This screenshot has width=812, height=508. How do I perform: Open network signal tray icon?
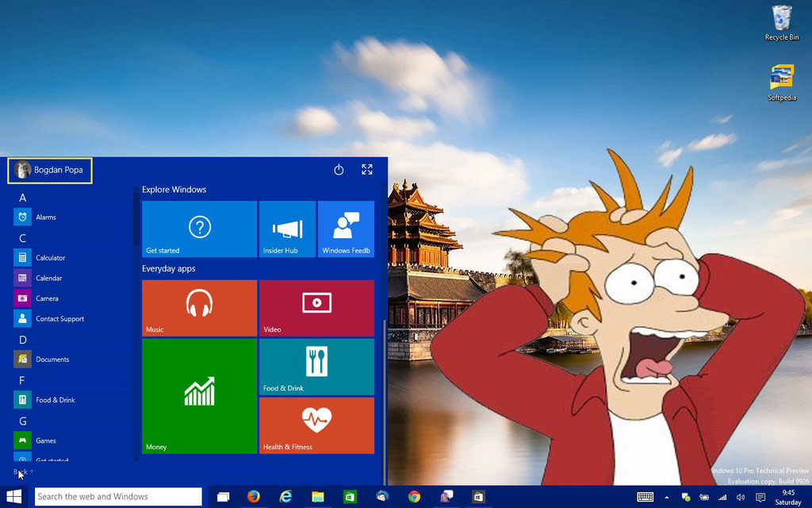tap(722, 497)
